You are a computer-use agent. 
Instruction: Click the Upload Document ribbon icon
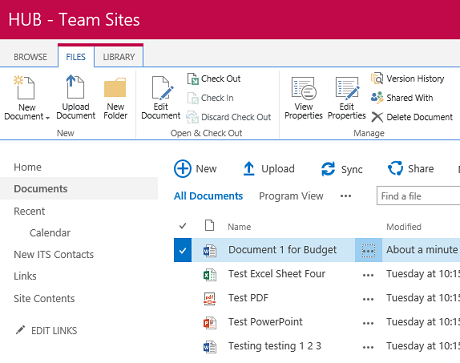[75, 87]
